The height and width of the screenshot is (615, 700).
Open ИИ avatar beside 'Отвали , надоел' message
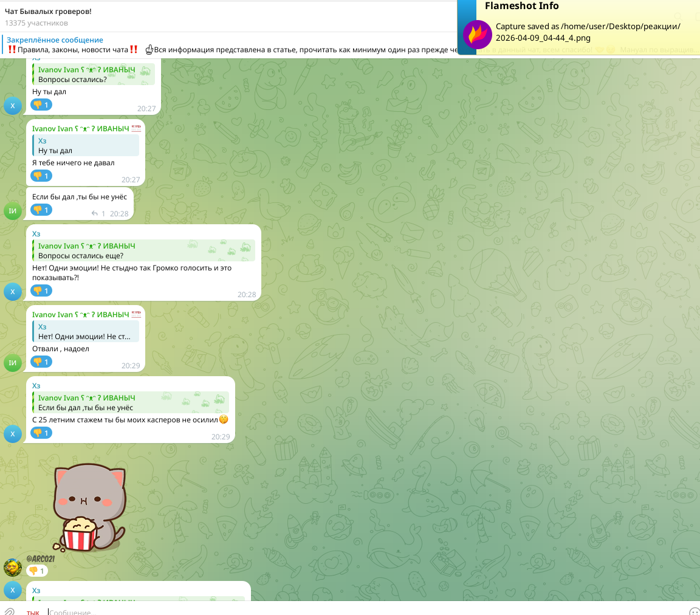tap(13, 363)
